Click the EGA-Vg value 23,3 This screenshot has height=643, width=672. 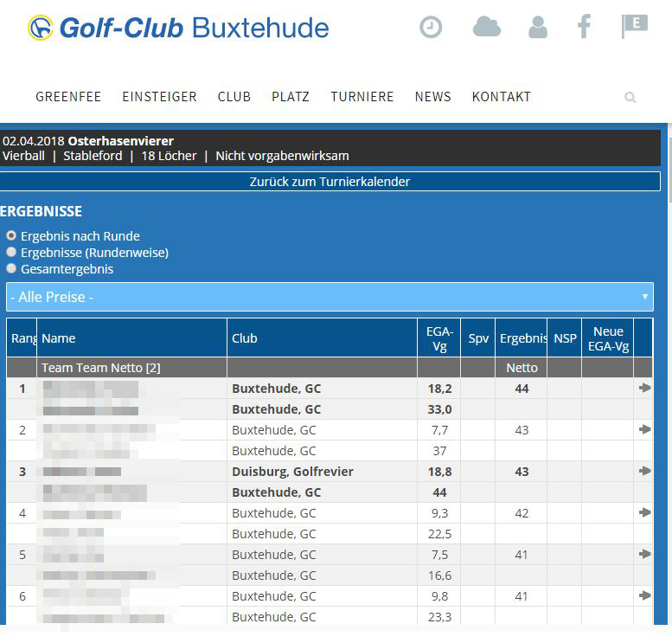point(439,617)
